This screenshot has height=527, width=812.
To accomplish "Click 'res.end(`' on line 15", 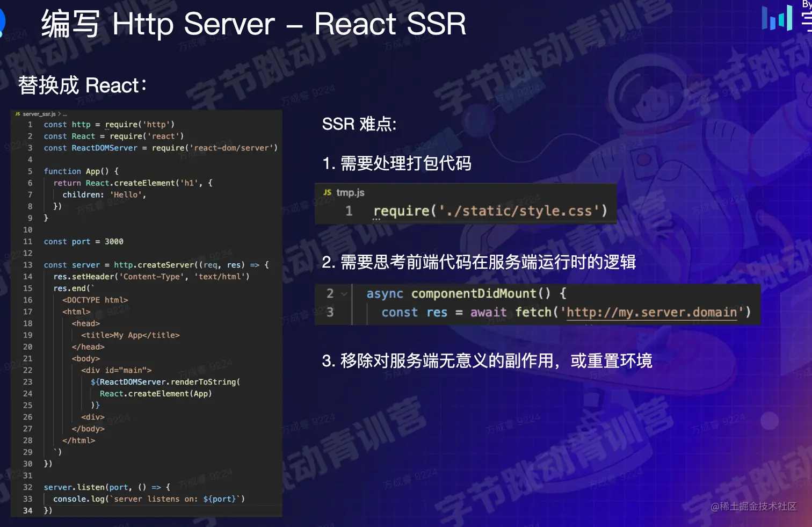I will [x=74, y=288].
